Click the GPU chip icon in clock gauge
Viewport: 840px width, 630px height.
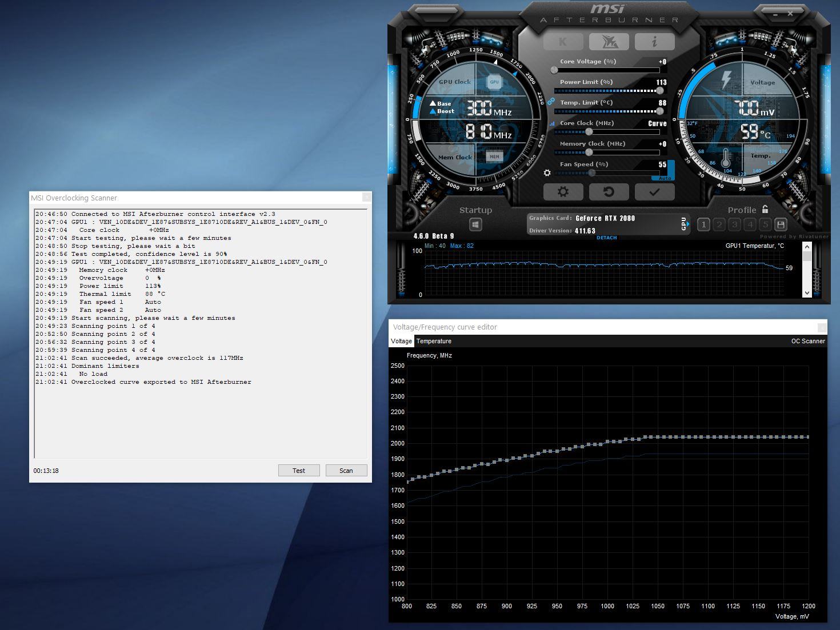[x=494, y=82]
